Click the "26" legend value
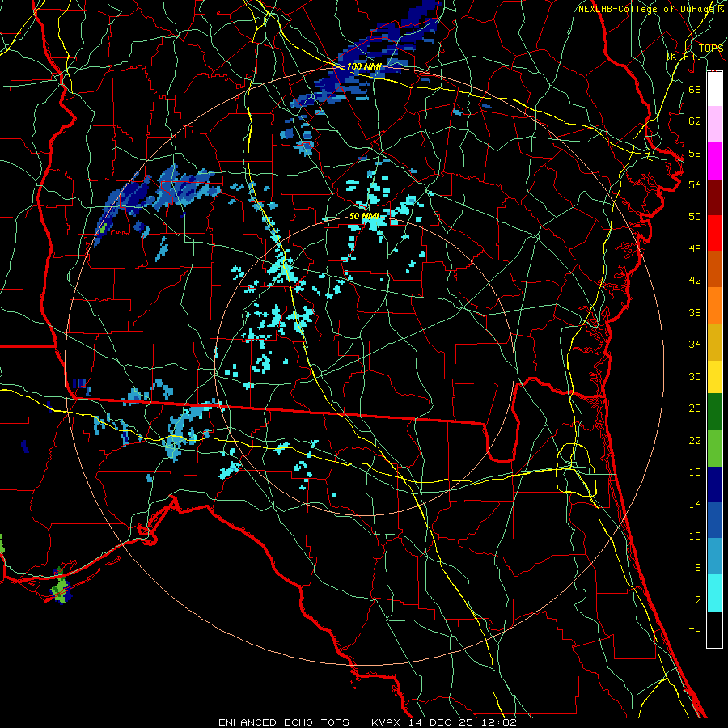The image size is (728, 728). pos(695,408)
